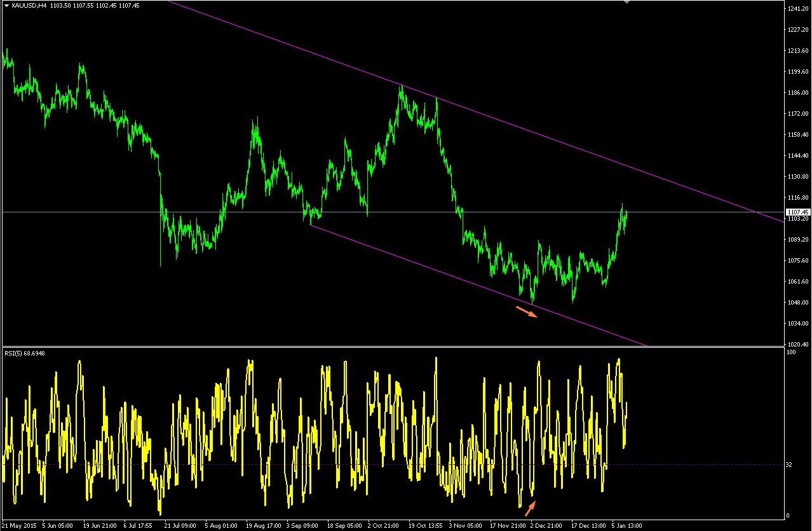Open the chart dropdown triangle beside XAUUSD,H4
The image size is (812, 531).
point(6,5)
